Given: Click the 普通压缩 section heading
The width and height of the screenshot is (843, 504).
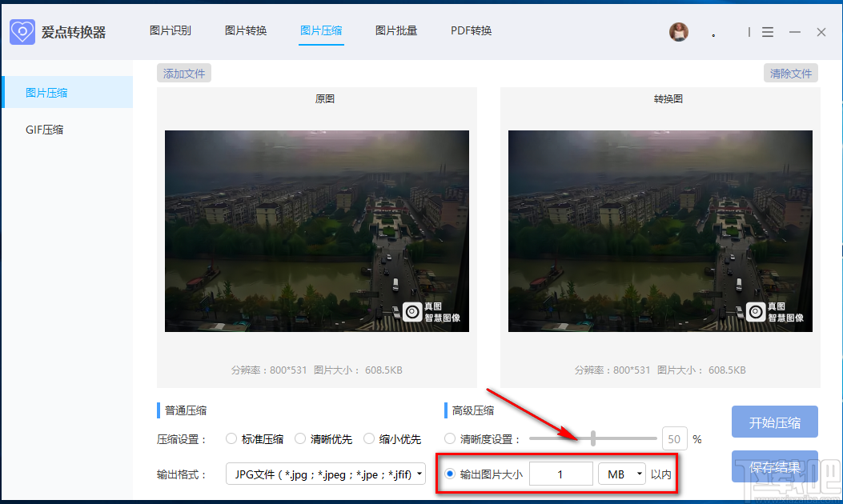Looking at the screenshot, I should point(186,410).
